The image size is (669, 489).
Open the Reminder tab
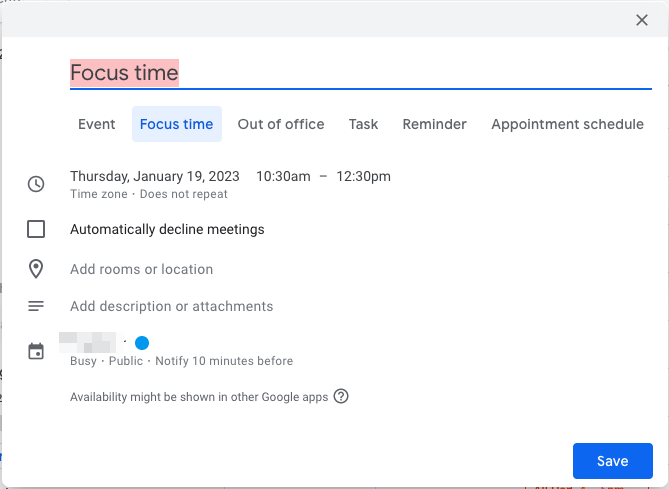point(434,124)
